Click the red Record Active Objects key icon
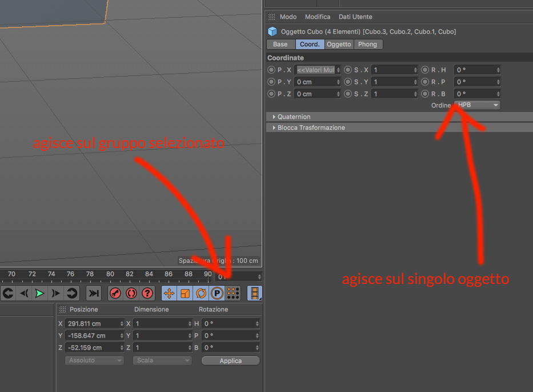The width and height of the screenshot is (533, 392). tap(115, 293)
